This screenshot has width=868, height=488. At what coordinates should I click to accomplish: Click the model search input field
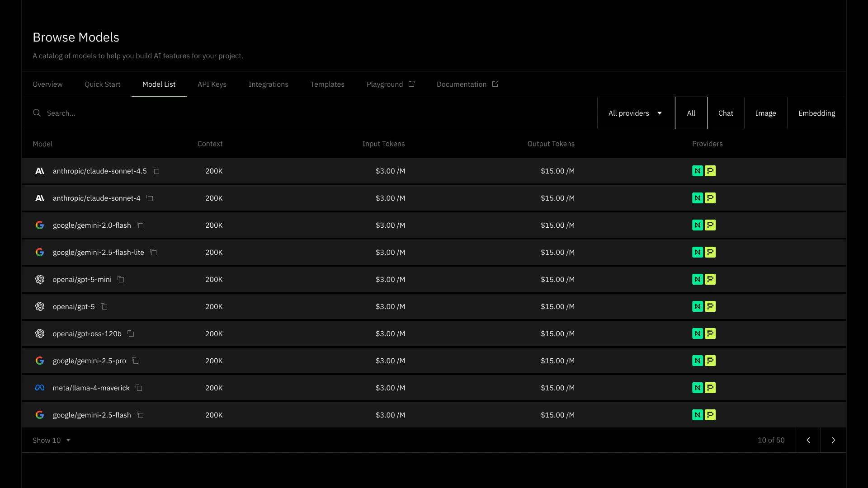(316, 113)
